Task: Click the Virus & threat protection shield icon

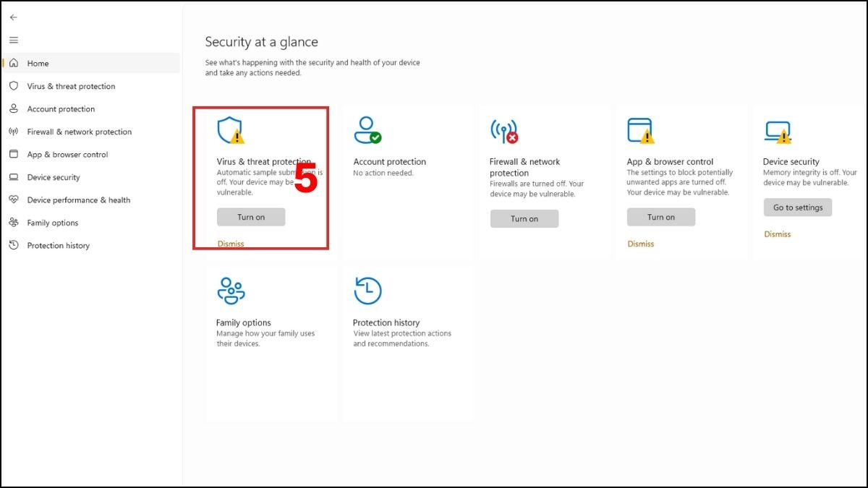Action: click(x=230, y=130)
